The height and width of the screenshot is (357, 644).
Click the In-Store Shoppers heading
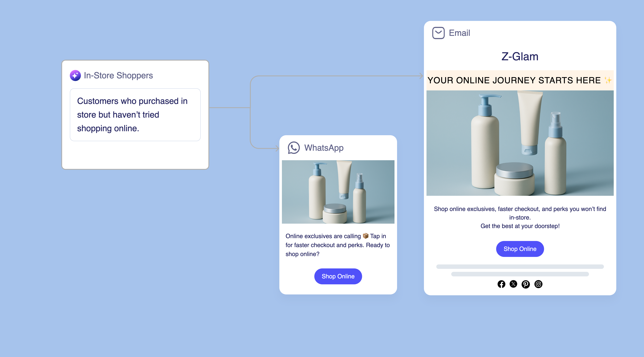coord(118,75)
